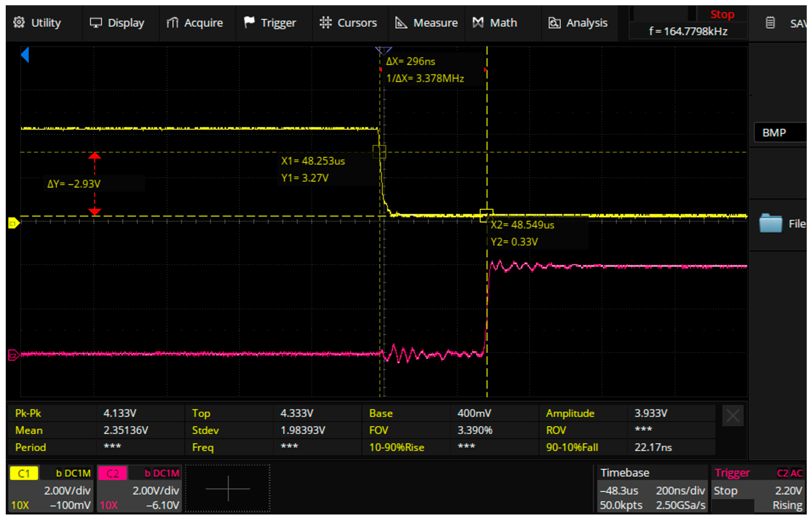This screenshot has height=520, width=812.
Task: Click the red Stop run status
Action: pyautogui.click(x=722, y=14)
